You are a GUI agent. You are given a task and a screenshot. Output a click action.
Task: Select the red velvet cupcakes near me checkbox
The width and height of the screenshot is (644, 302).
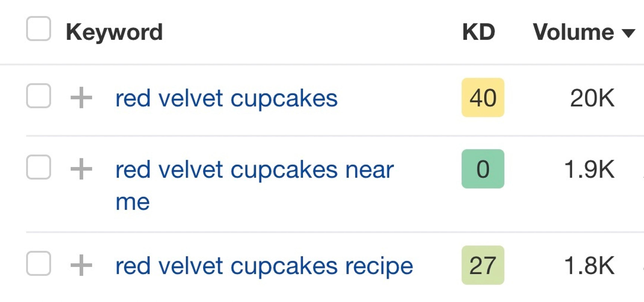coord(38,167)
